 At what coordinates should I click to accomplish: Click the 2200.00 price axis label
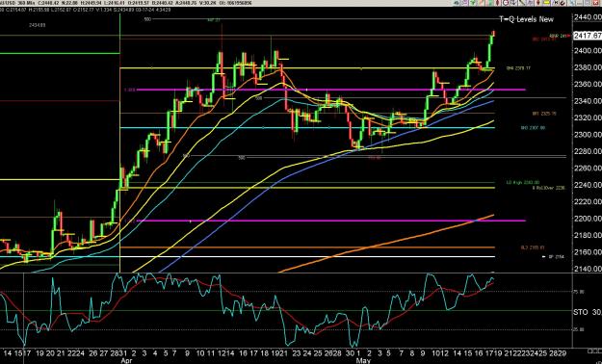(x=588, y=219)
